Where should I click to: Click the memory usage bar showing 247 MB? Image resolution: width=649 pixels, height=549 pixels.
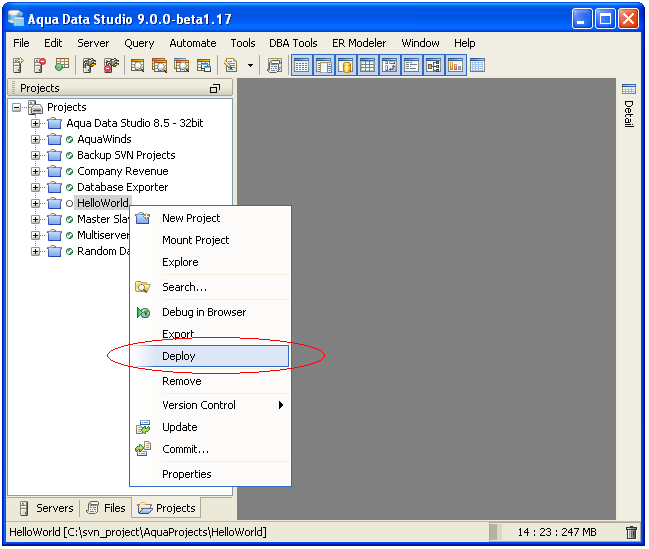tap(557, 532)
